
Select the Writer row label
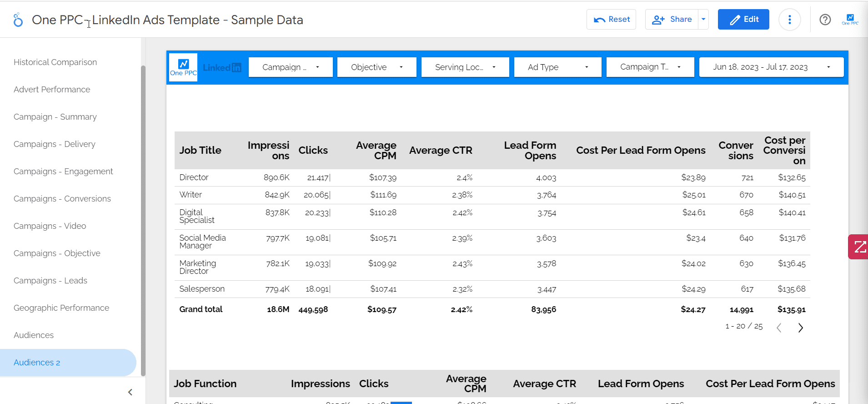click(x=191, y=195)
